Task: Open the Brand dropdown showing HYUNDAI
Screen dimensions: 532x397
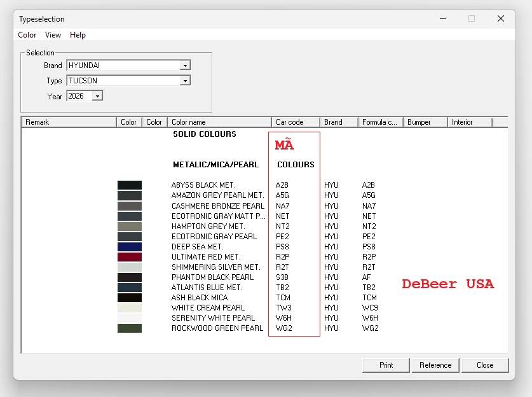Action: pyautogui.click(x=184, y=66)
